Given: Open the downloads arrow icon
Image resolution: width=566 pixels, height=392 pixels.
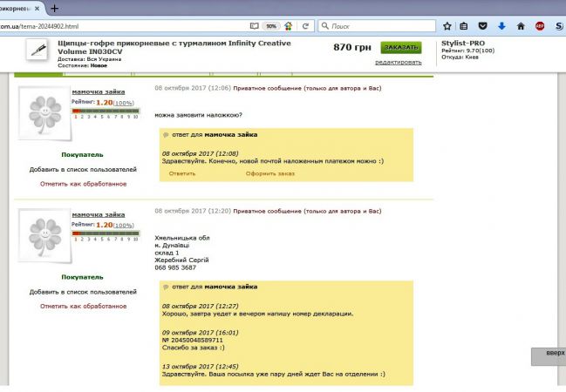Looking at the screenshot, I should (501, 26).
